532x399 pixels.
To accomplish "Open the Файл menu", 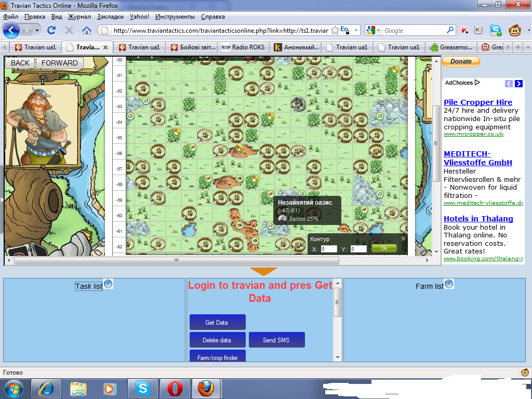I will [10, 17].
